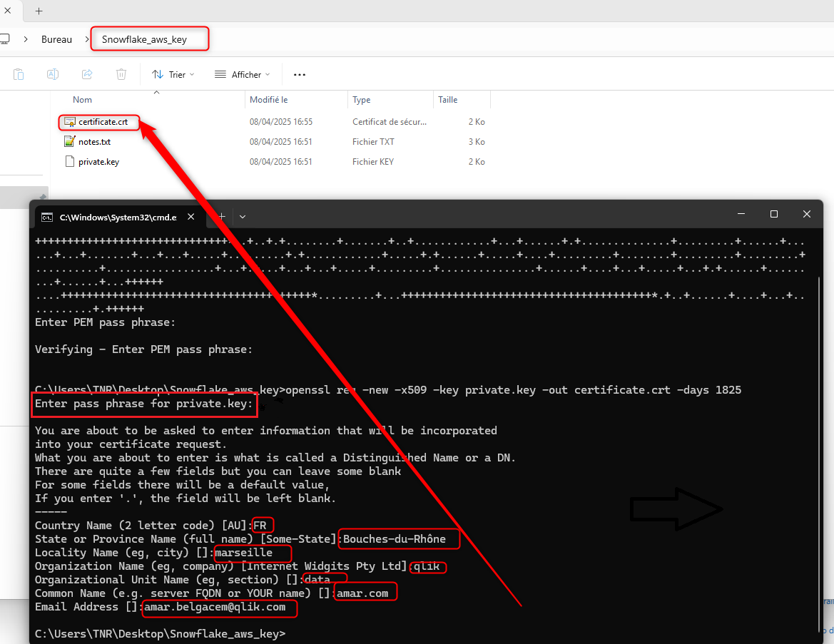This screenshot has height=644, width=834.
Task: Click the Afficher view-layout icon
Action: 219,74
